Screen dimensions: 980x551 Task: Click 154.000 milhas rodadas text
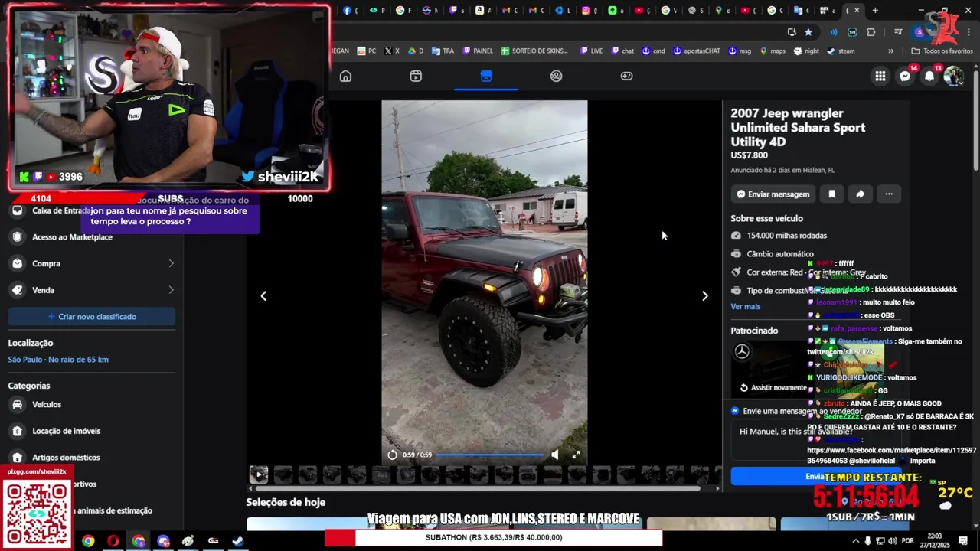pyautogui.click(x=786, y=236)
